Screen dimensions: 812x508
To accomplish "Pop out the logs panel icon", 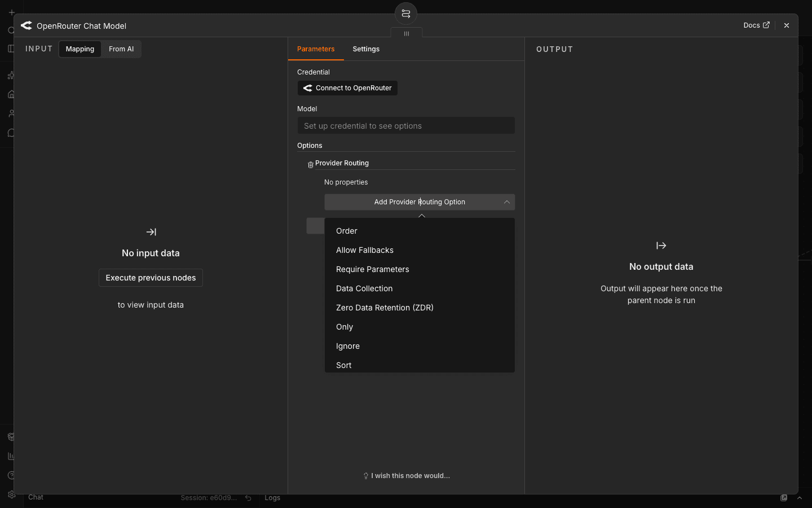I will pos(784,498).
